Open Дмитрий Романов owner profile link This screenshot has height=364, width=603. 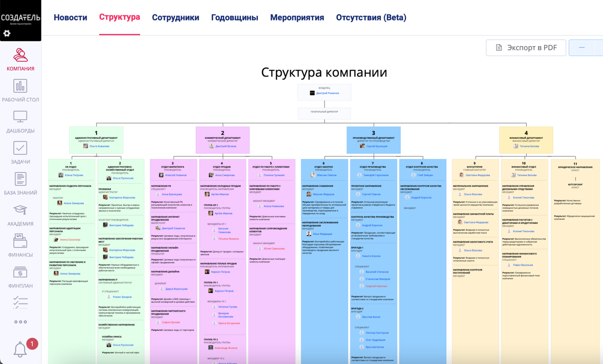(327, 93)
